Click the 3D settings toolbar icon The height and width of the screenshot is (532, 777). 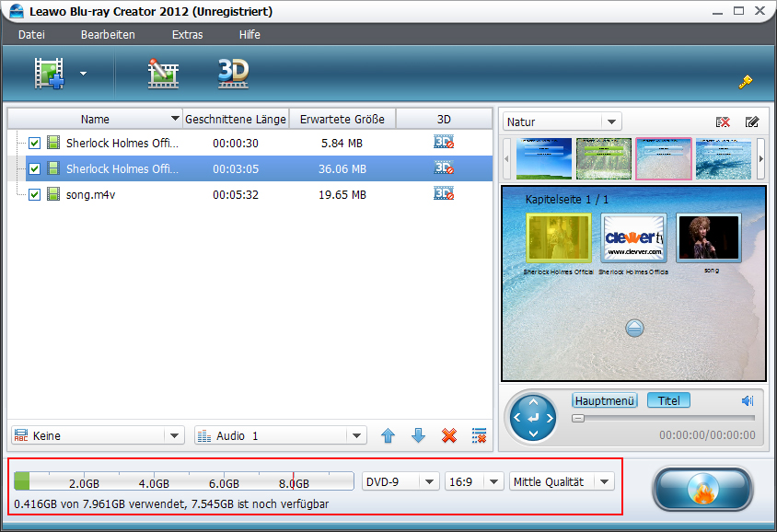point(234,74)
